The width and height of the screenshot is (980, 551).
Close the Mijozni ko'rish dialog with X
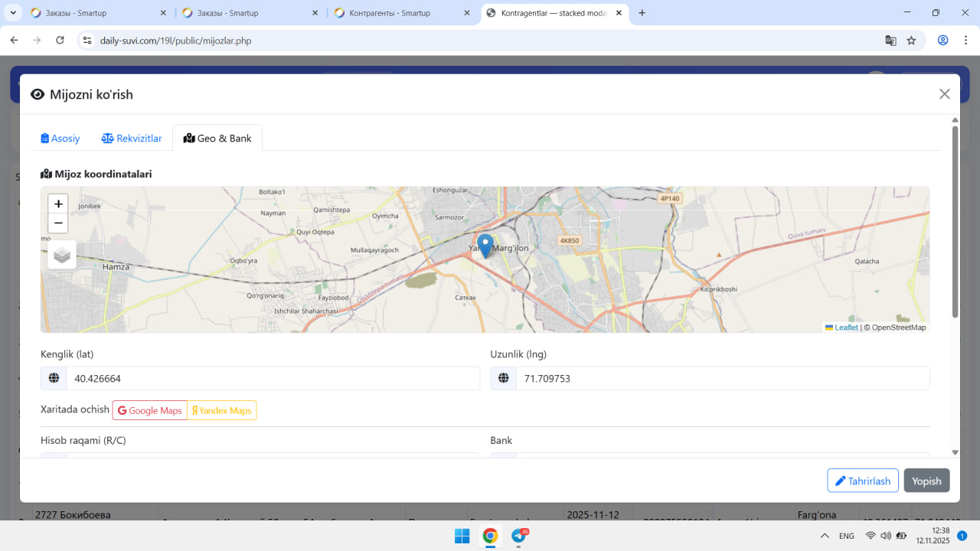[944, 94]
